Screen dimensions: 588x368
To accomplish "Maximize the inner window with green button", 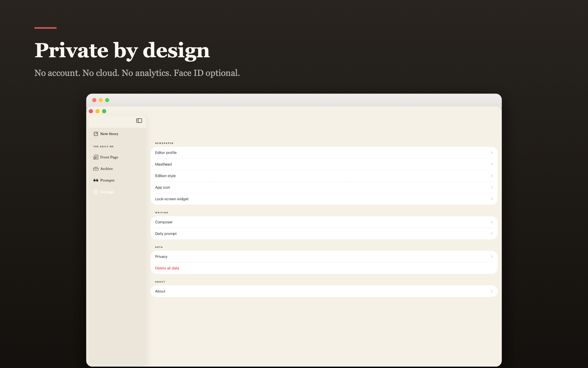I will pyautogui.click(x=104, y=111).
